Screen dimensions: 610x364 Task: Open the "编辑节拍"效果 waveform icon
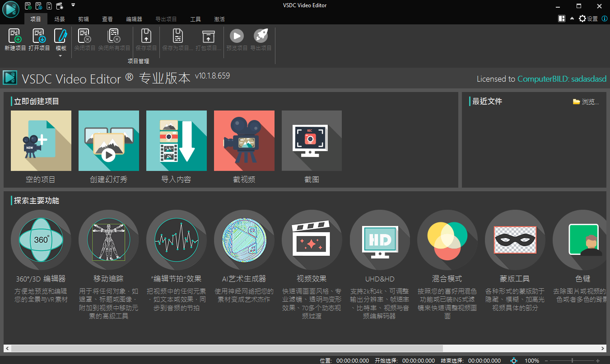(x=177, y=240)
